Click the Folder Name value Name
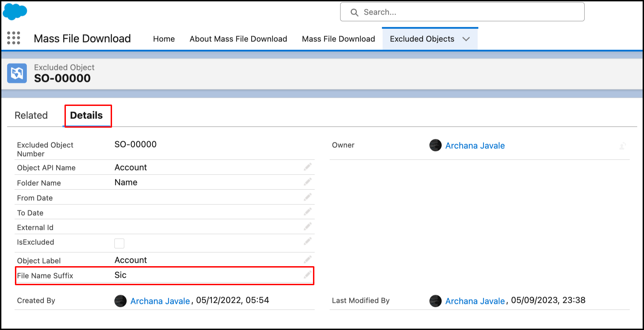This screenshot has width=644, height=330. (126, 182)
